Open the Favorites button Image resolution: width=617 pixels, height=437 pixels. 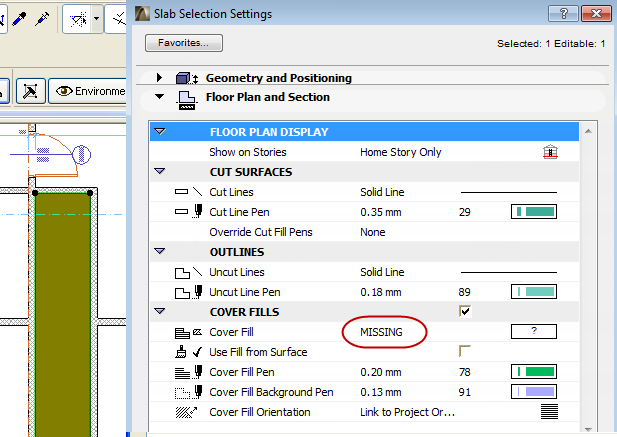point(184,43)
